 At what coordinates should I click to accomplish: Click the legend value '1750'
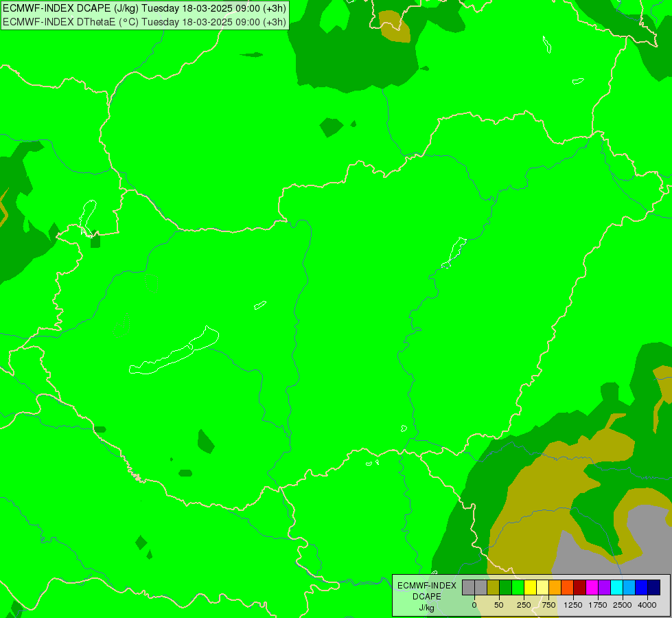(x=598, y=605)
